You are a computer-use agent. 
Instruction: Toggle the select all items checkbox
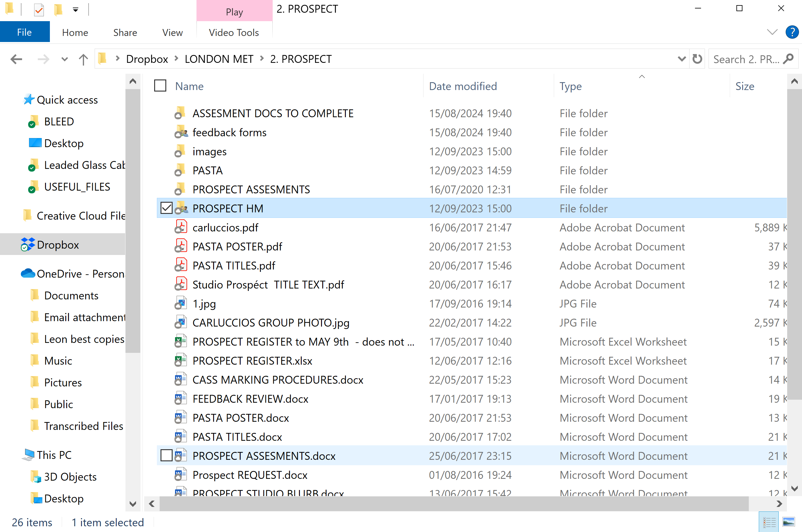[160, 86]
